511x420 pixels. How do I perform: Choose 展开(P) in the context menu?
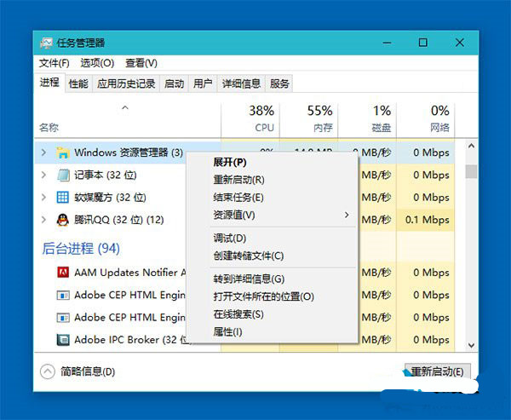pyautogui.click(x=273, y=162)
